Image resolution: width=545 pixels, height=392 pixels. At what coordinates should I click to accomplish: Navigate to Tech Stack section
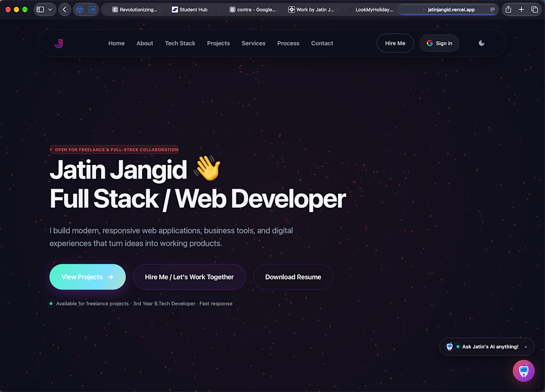(x=180, y=44)
